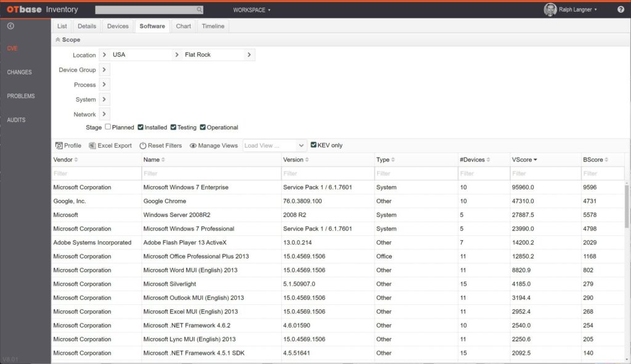Open CHANGES in the sidebar
Screen dimensions: 631x364
20,72
